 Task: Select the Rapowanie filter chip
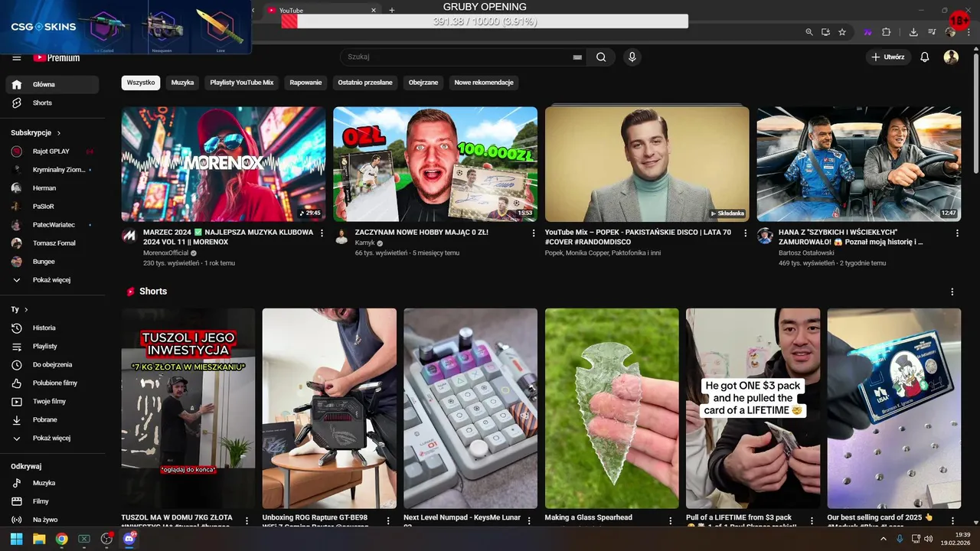click(305, 83)
